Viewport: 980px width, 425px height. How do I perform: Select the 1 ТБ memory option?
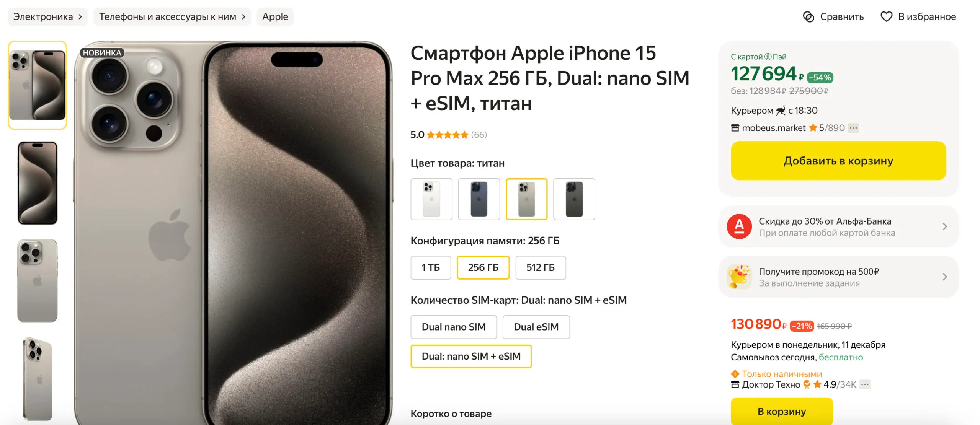[x=431, y=267]
